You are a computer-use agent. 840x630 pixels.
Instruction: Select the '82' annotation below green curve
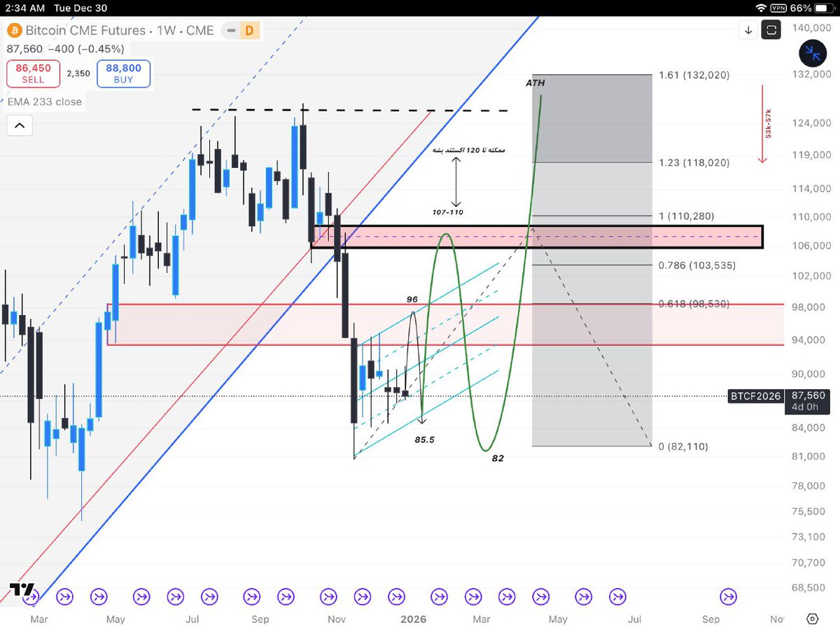498,458
